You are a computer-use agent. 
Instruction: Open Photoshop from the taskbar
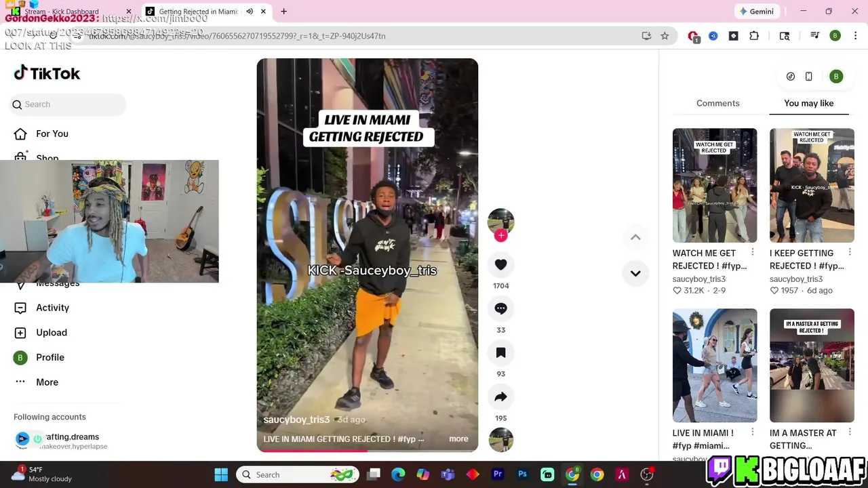tap(522, 474)
